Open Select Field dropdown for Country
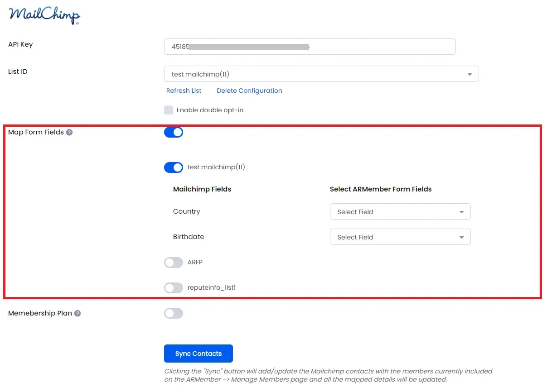The width and height of the screenshot is (552, 392). point(400,211)
